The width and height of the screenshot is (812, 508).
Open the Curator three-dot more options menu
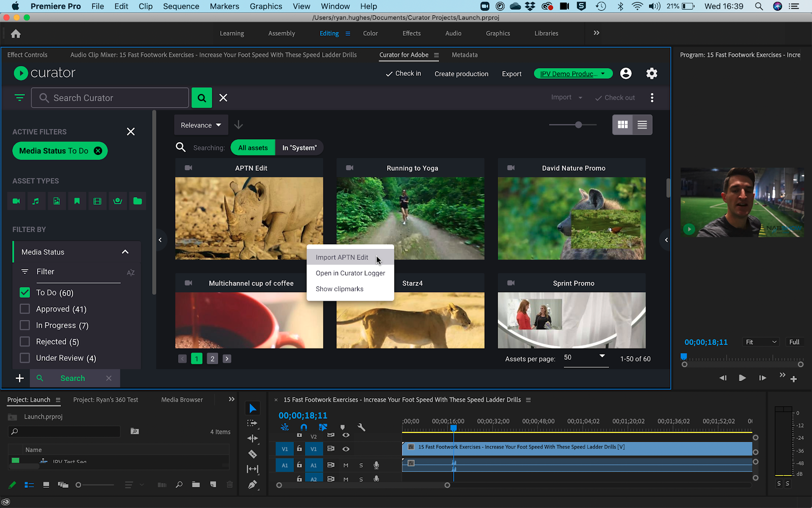click(x=652, y=98)
